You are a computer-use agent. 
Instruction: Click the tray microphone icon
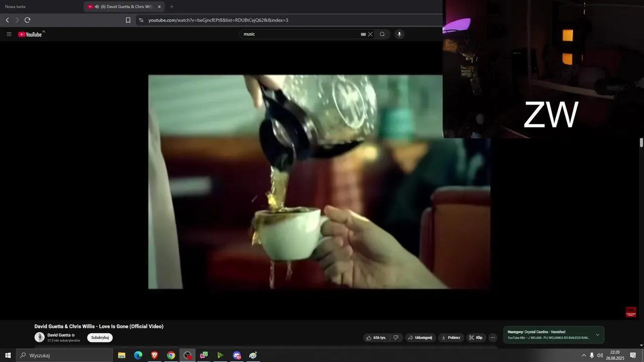pos(592,355)
